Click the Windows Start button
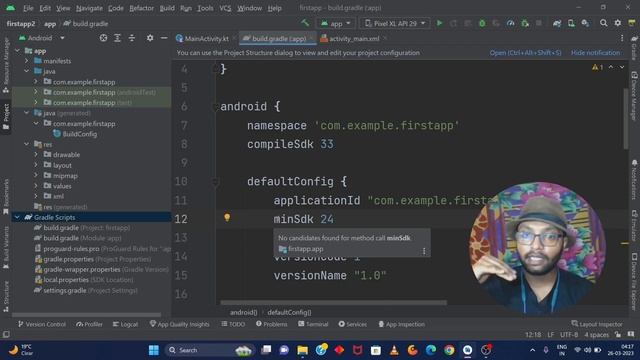 click(153, 350)
